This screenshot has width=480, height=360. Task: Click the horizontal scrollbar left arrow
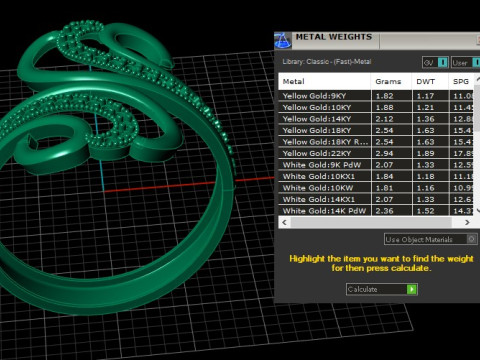(x=284, y=222)
